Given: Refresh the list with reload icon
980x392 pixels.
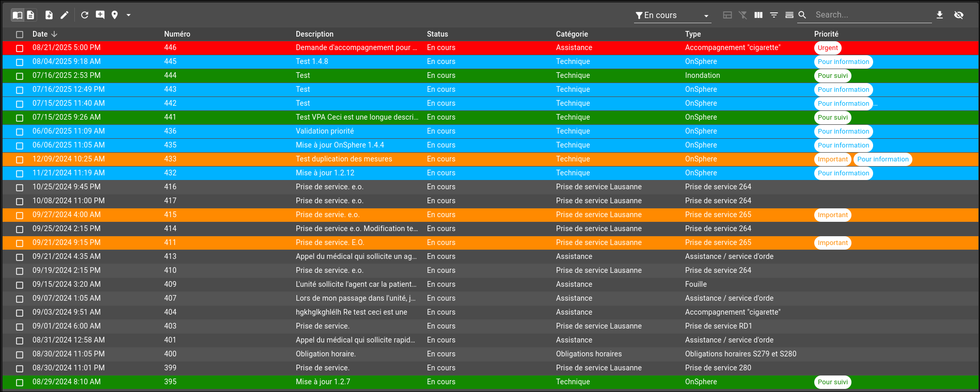Looking at the screenshot, I should click(85, 15).
